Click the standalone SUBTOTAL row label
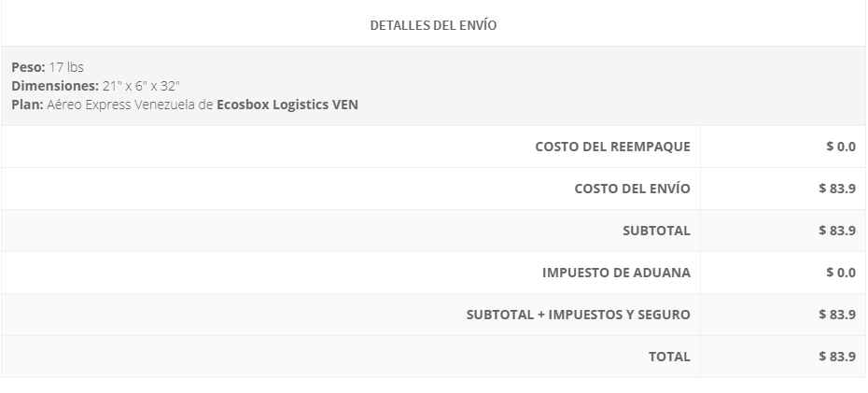Screen dimensions: 868x393 [656, 231]
